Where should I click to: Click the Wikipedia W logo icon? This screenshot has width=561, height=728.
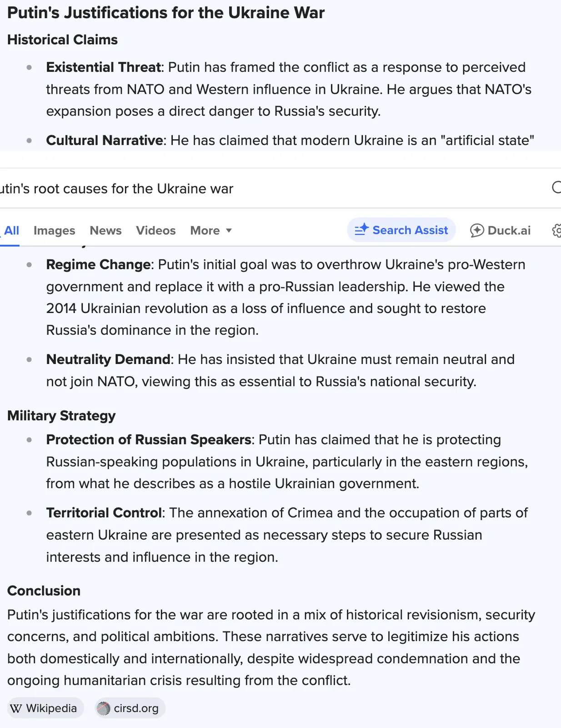(x=16, y=708)
